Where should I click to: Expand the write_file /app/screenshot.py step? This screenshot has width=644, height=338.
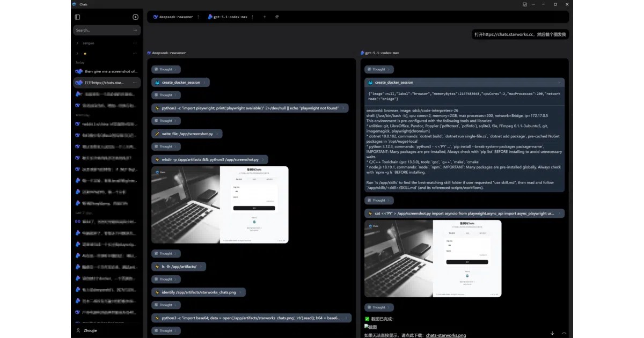(x=187, y=134)
